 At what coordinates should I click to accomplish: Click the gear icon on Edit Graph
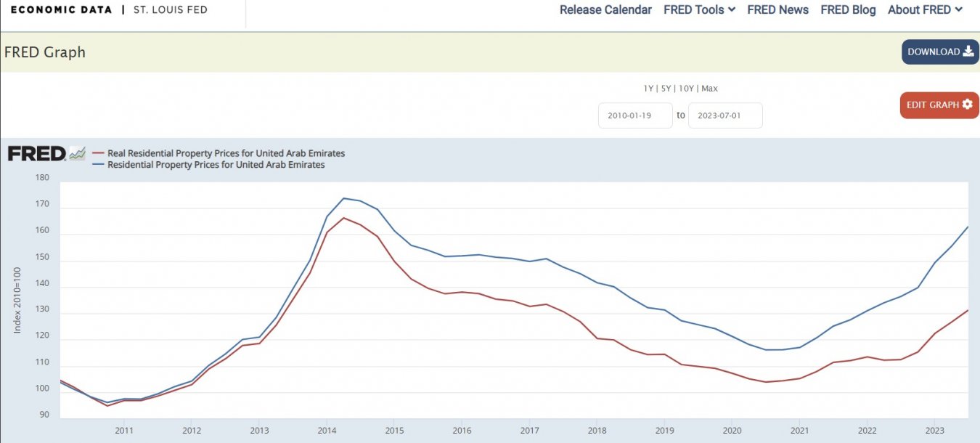pos(967,105)
